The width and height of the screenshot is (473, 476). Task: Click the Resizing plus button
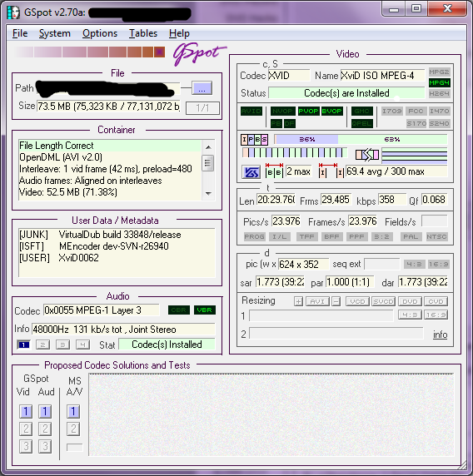pyautogui.click(x=298, y=301)
